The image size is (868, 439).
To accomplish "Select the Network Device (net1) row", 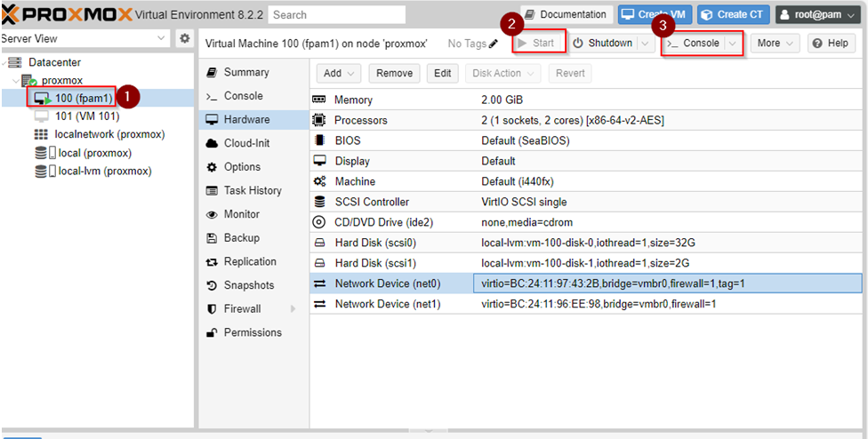I will coord(586,304).
